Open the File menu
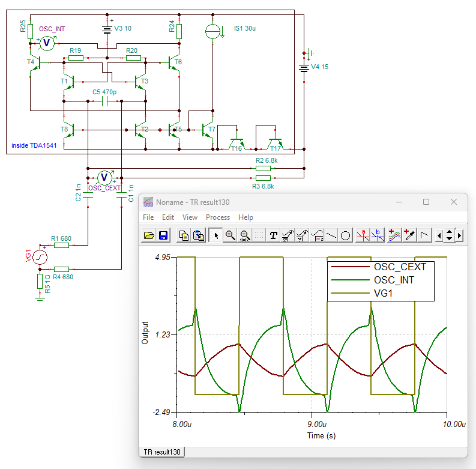 point(148,217)
